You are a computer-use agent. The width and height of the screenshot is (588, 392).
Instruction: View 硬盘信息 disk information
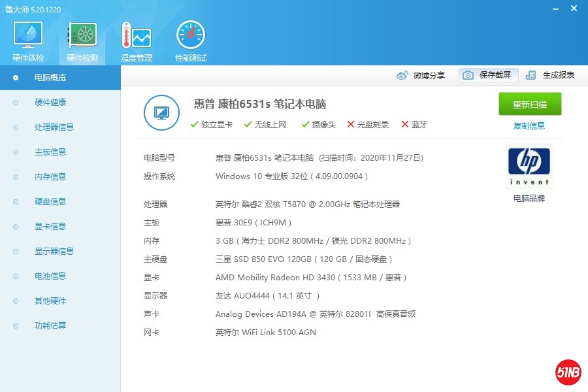pyautogui.click(x=50, y=202)
